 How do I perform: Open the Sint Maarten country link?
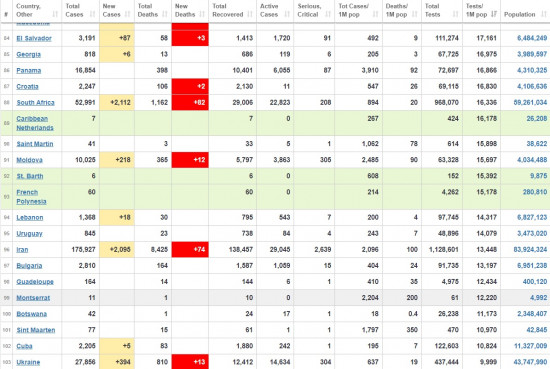36,330
